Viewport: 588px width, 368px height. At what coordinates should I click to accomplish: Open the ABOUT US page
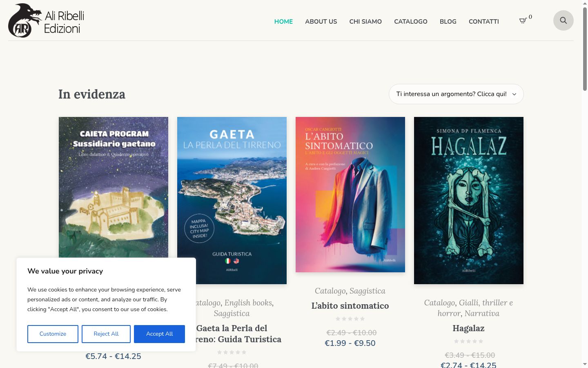pos(321,22)
